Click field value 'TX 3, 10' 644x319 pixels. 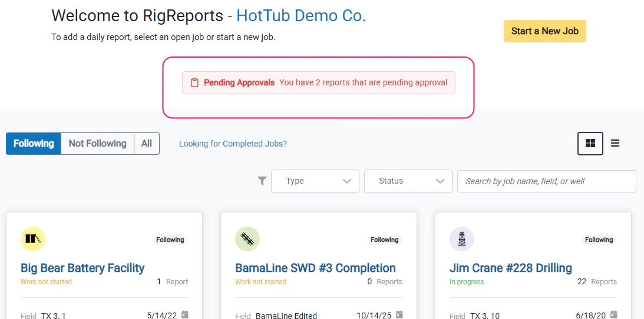click(485, 315)
